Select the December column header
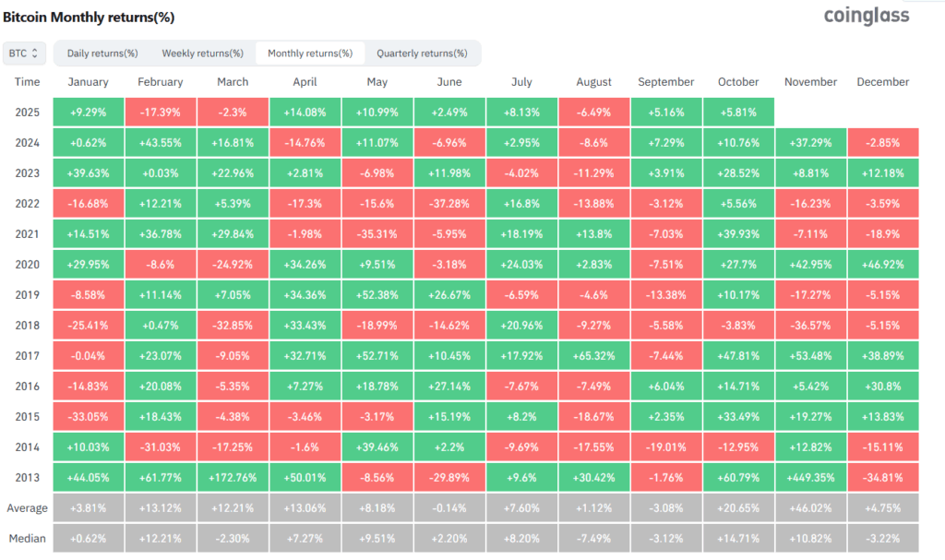945x560 pixels. [x=882, y=81]
